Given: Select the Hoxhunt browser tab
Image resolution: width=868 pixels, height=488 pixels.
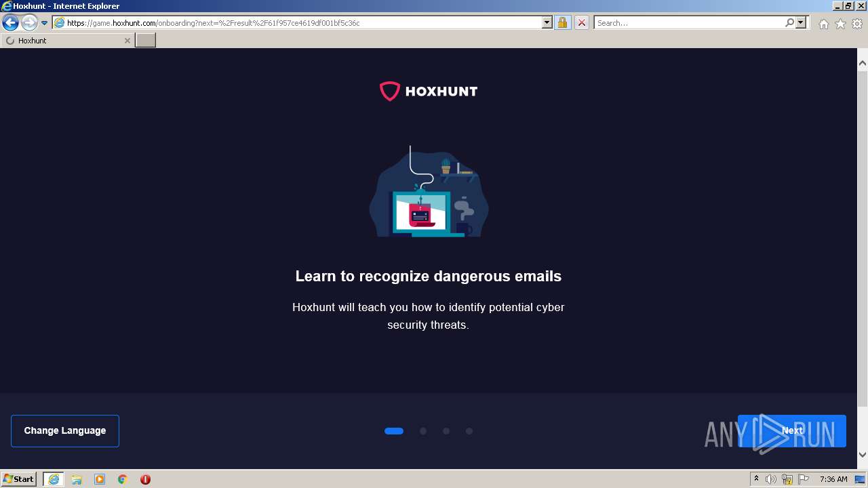Looking at the screenshot, I should pyautogui.click(x=67, y=41).
